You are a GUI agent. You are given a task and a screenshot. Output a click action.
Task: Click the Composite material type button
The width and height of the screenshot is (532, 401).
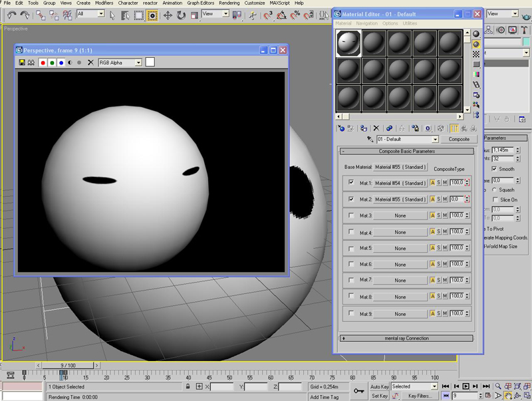[x=459, y=140]
